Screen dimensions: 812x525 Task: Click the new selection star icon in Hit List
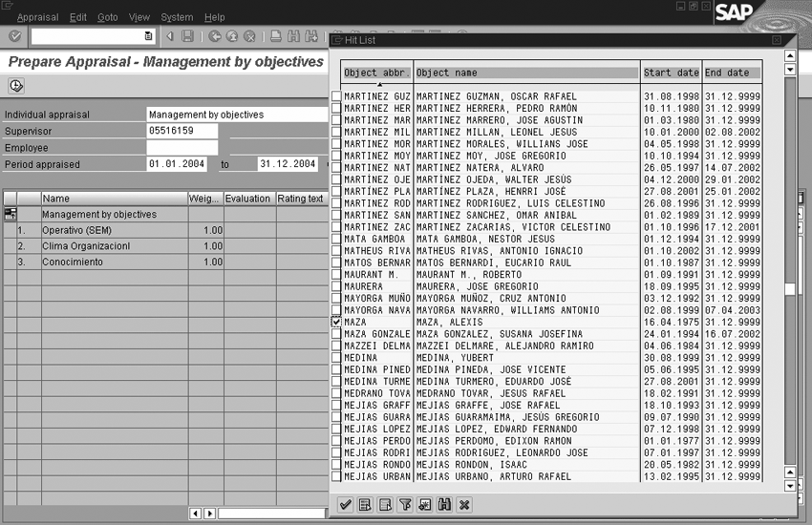(425, 505)
